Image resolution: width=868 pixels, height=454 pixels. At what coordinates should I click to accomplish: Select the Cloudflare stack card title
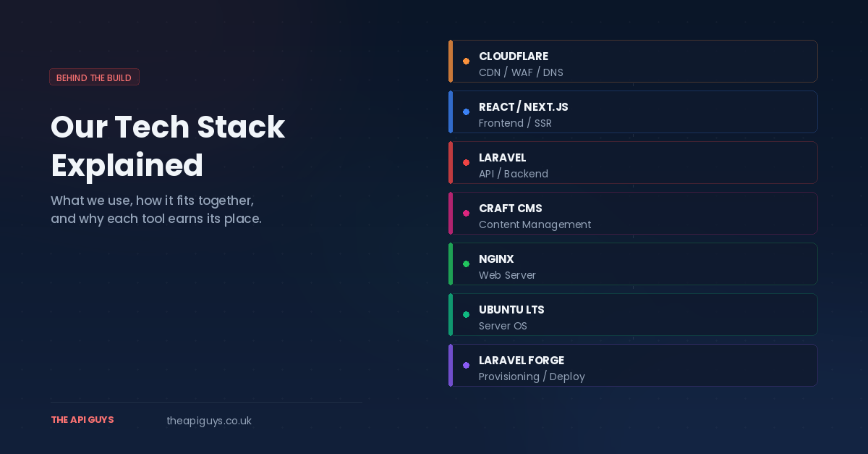(x=514, y=56)
